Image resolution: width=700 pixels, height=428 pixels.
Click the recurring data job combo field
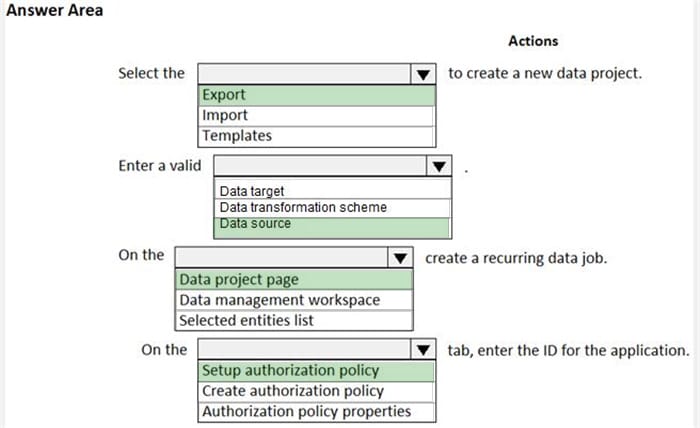tap(281, 257)
